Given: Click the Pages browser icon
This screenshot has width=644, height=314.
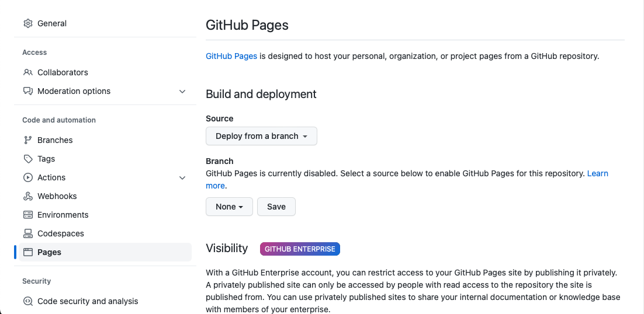Looking at the screenshot, I should (x=28, y=252).
